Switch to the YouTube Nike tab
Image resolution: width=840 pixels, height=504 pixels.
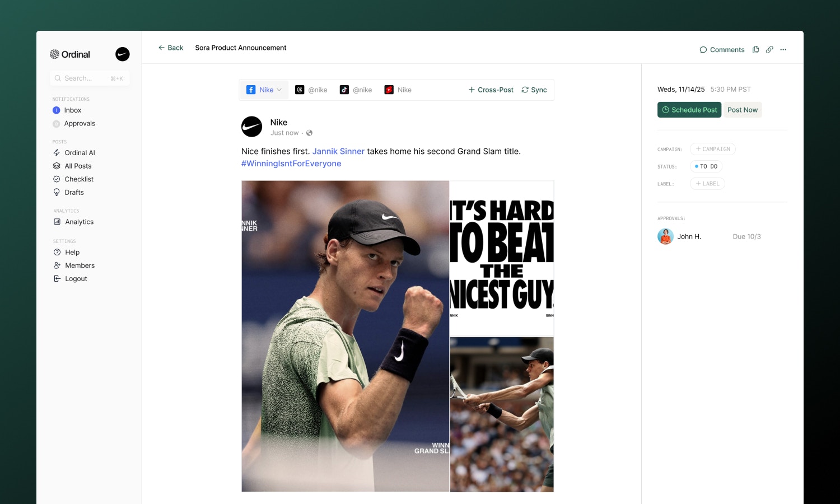pyautogui.click(x=398, y=90)
